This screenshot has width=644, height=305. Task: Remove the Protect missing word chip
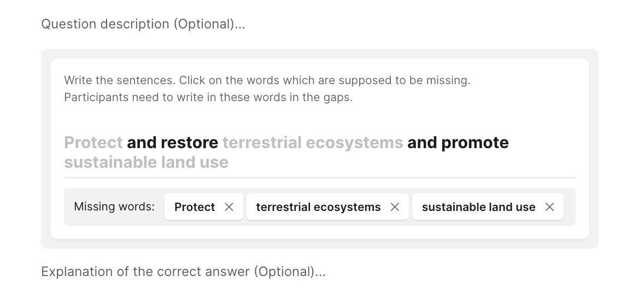pyautogui.click(x=229, y=207)
